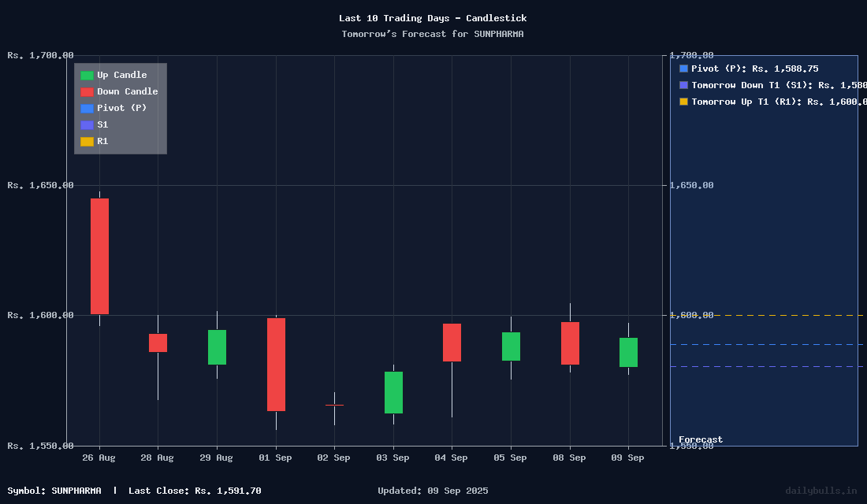
Task: Click the 'Updated: 09 Sep 2025' text
Action: pos(433,491)
